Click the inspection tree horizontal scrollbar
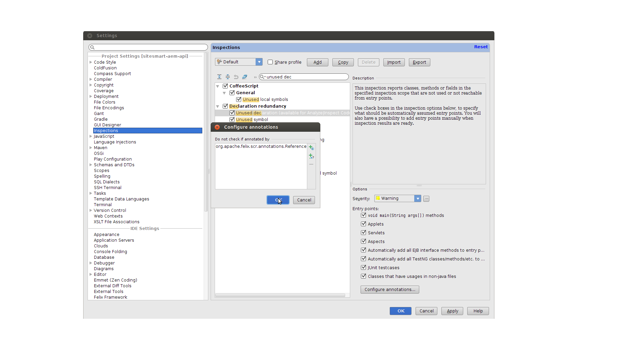The height and width of the screenshot is (362, 644). click(x=280, y=295)
